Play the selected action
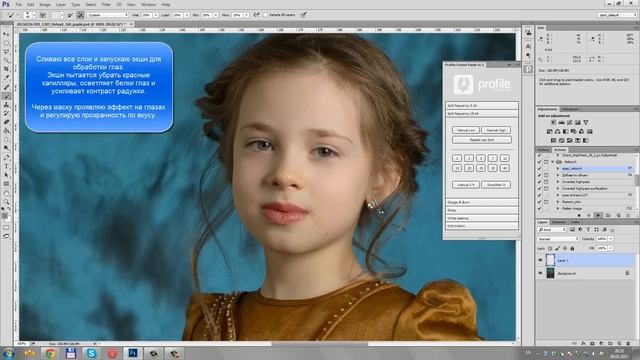640x360 pixels. click(598, 215)
